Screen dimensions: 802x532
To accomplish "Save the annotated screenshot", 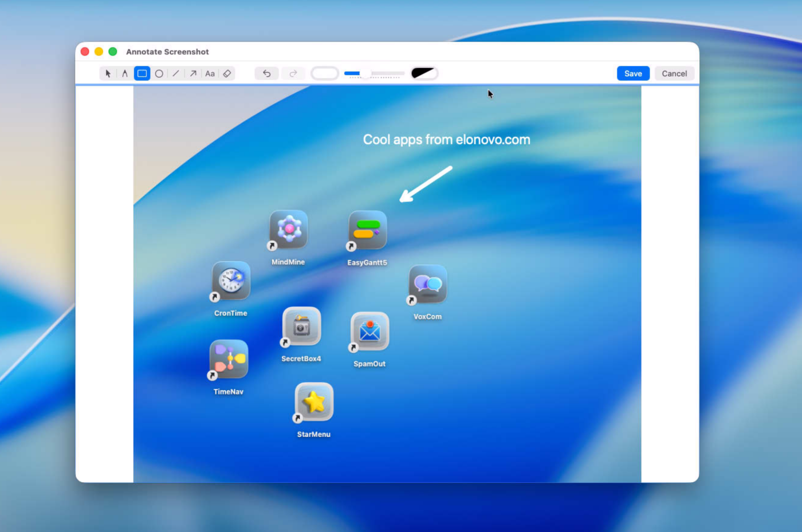I will coord(633,73).
